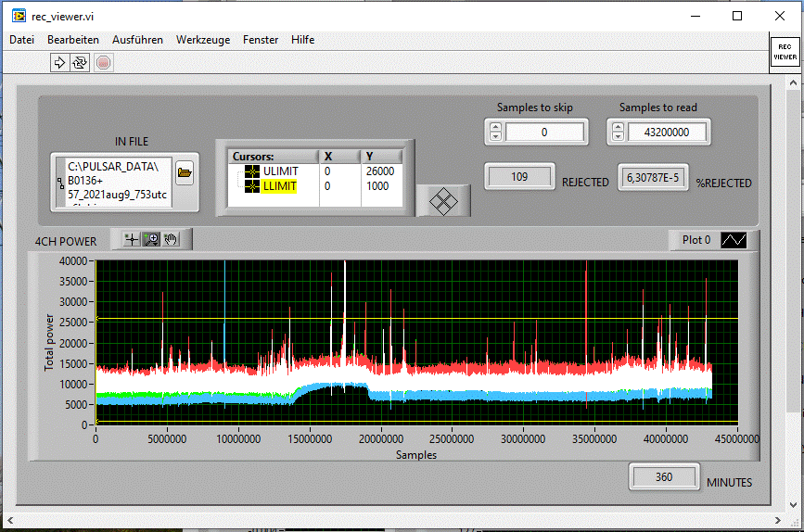Decrement Samples to read value
804x532 pixels.
(x=618, y=136)
